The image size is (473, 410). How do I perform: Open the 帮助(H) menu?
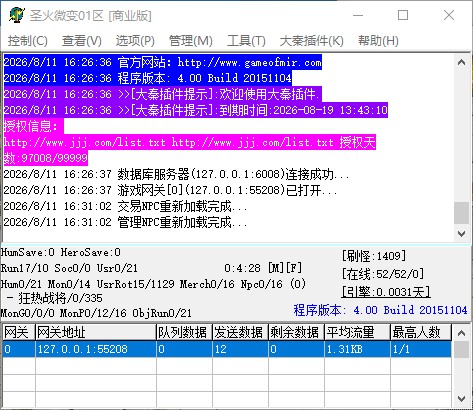click(x=378, y=41)
